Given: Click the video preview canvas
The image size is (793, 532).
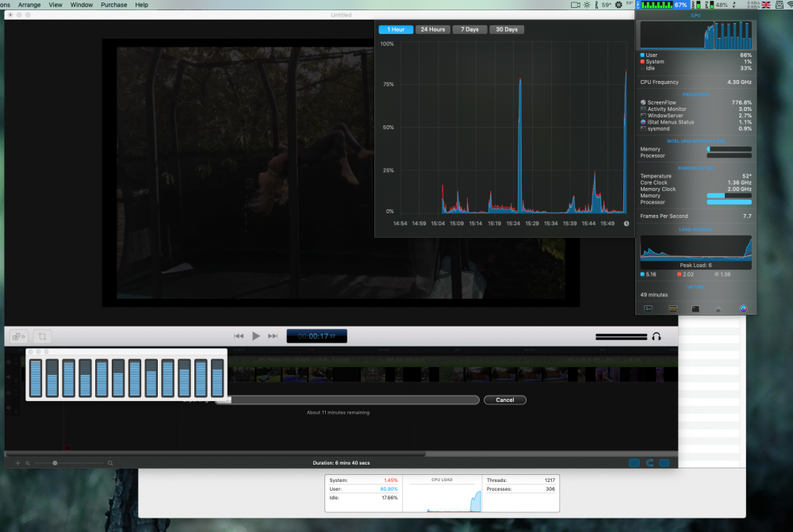Looking at the screenshot, I should click(341, 173).
